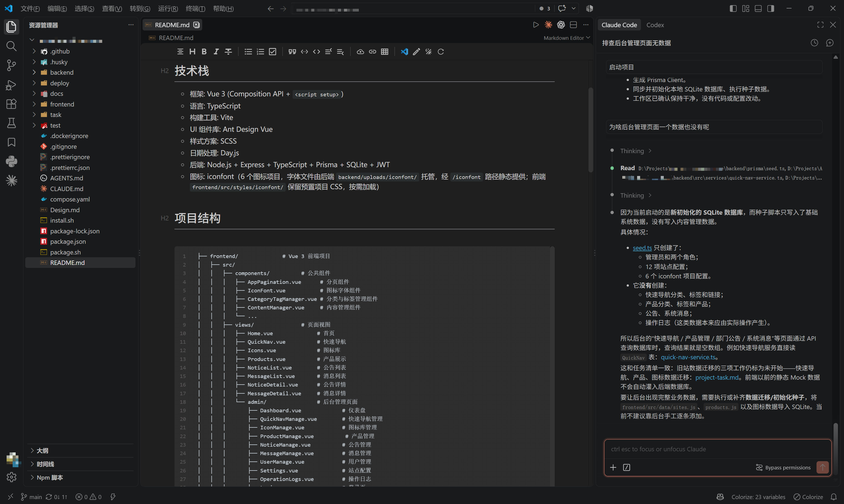Image resolution: width=844 pixels, height=504 pixels.
Task: Open the 运行(R) menu
Action: click(168, 9)
